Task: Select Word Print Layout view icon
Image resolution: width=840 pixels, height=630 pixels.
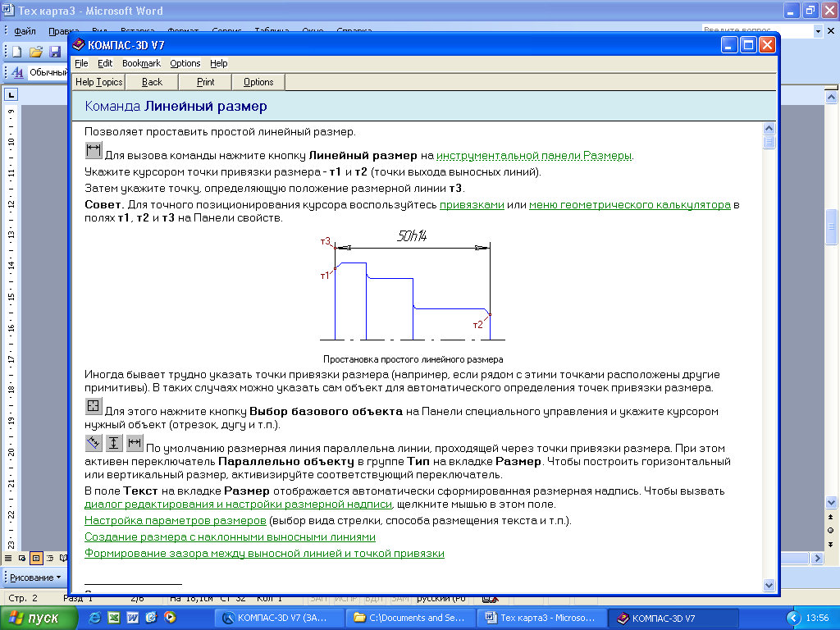Action: [36, 558]
